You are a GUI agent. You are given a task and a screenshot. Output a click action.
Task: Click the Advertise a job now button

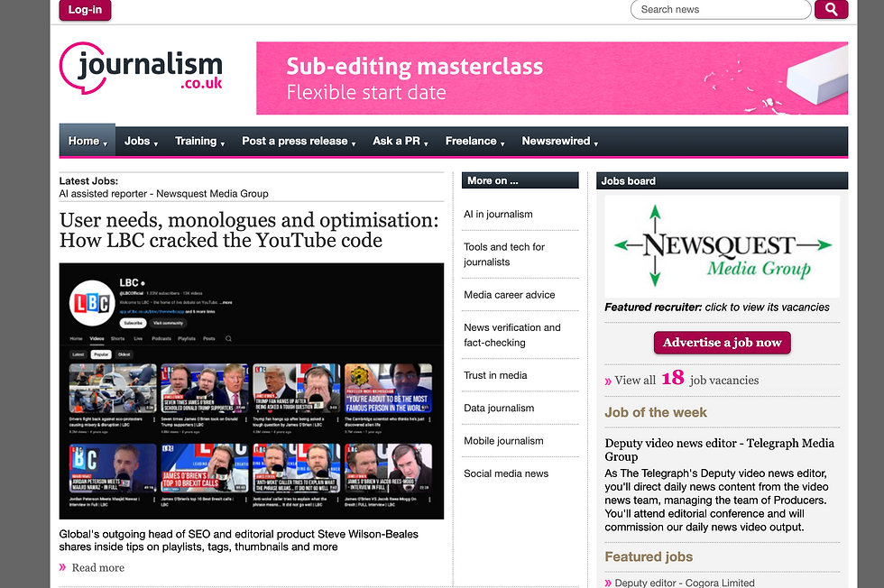click(x=723, y=342)
